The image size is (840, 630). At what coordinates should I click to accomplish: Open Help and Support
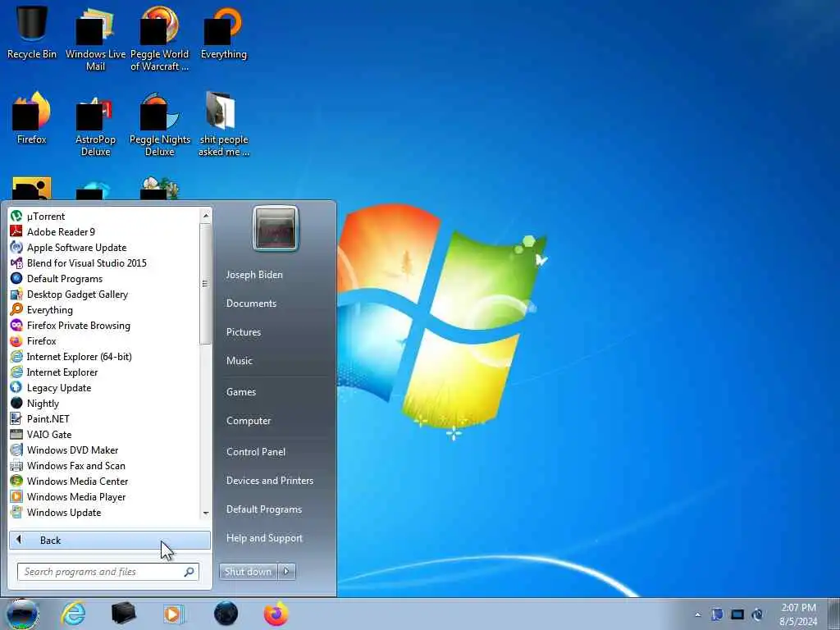[x=264, y=538]
